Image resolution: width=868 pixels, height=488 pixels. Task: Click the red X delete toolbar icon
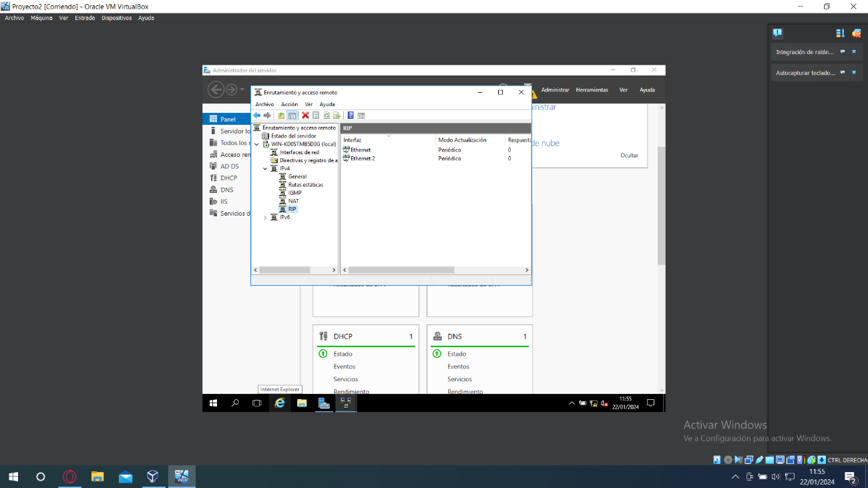tap(305, 115)
